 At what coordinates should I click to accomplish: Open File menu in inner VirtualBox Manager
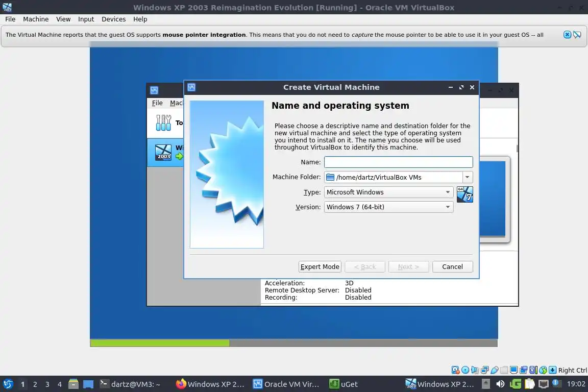coord(157,103)
